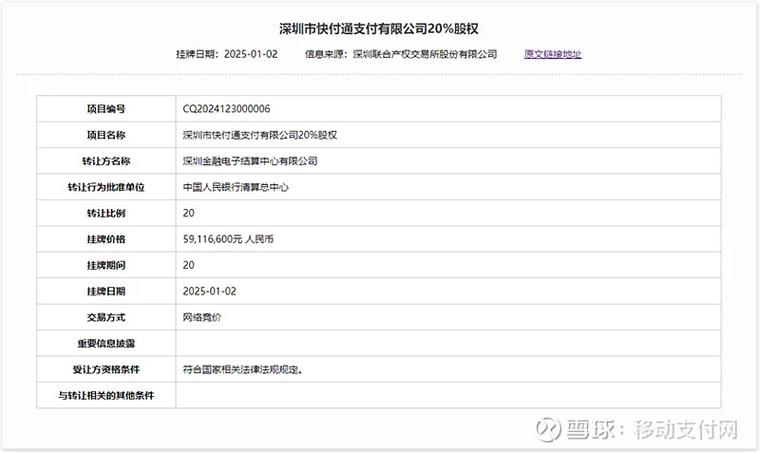Select the 项目名称 label cell
The width and height of the screenshot is (760, 453).
(106, 135)
